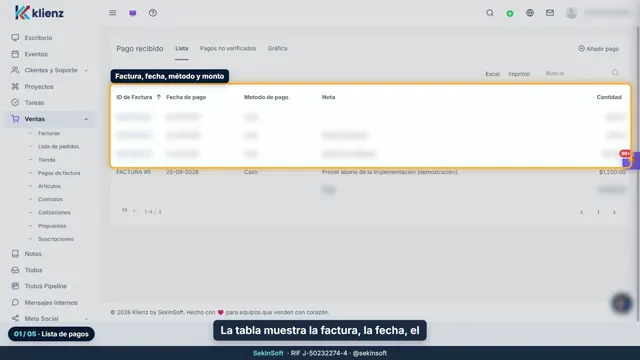Open Propuestas submenu item
This screenshot has height=360, width=640.
tap(52, 226)
